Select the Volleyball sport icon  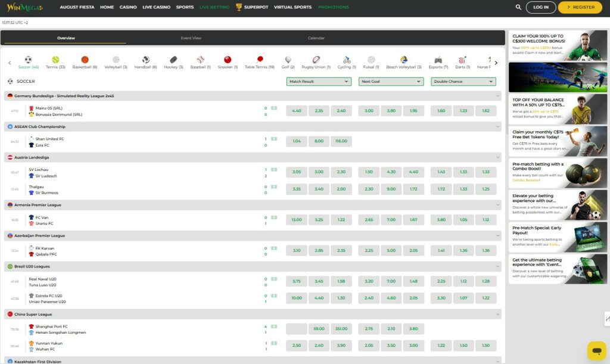[116, 60]
